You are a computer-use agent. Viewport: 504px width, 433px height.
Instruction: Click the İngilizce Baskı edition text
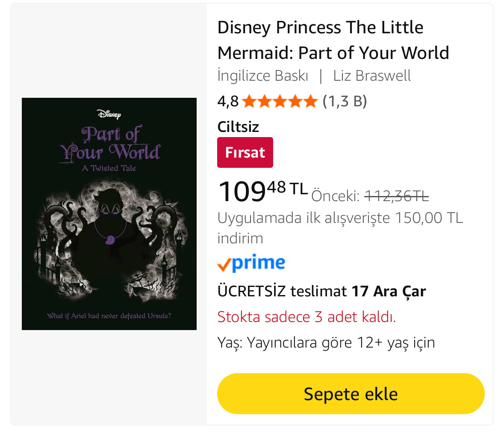[262, 76]
